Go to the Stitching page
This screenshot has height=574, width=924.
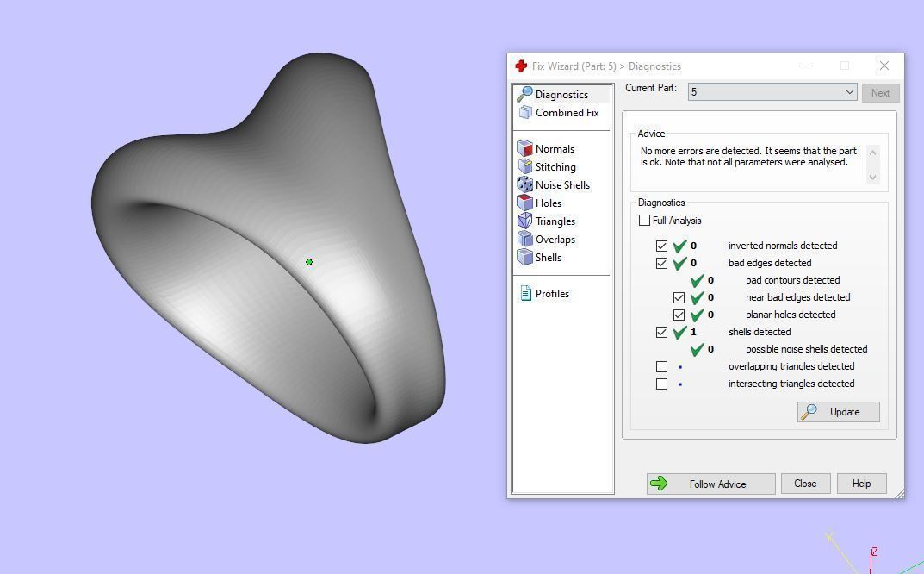tap(555, 167)
